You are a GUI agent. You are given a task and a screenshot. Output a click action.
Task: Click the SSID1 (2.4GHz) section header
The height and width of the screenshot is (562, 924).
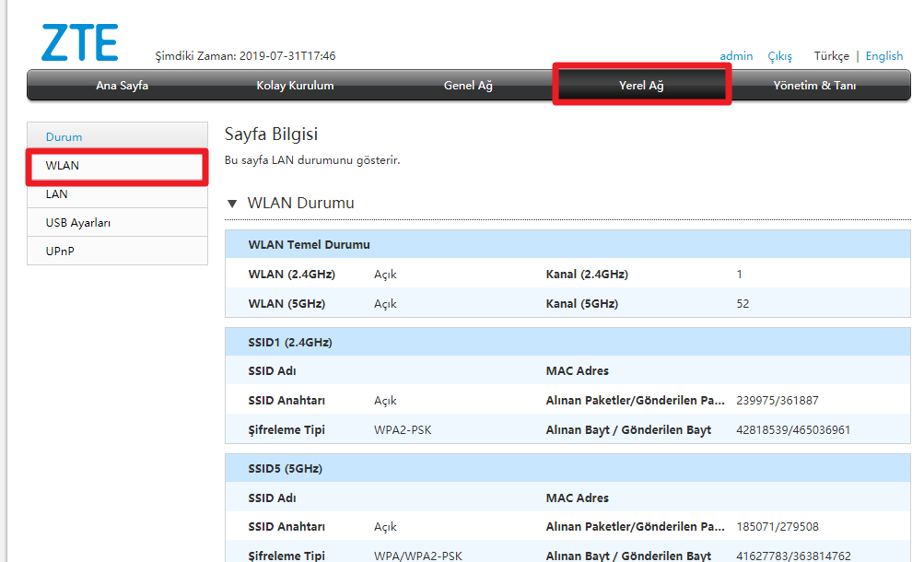290,343
